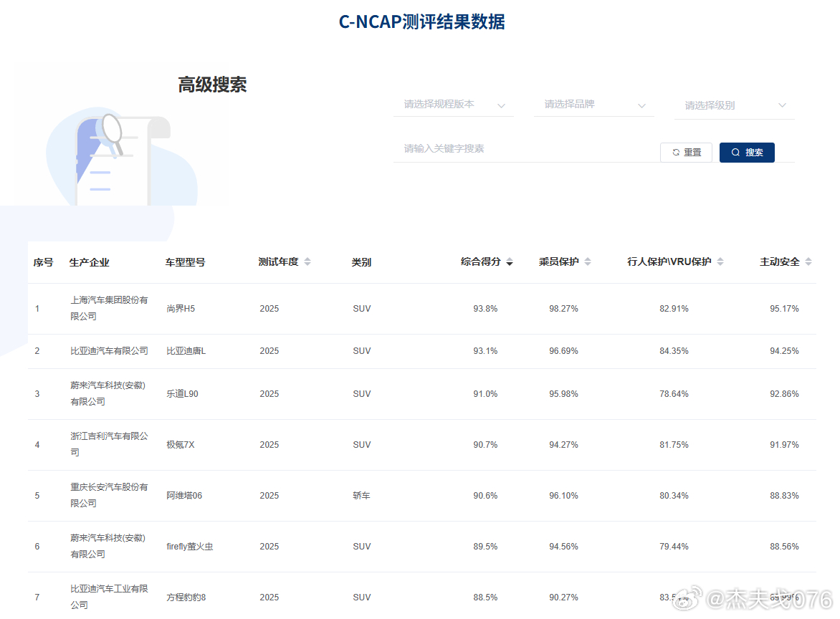This screenshot has width=840, height=619.
Task: Select the 极氪7X model cell
Action: point(181,445)
